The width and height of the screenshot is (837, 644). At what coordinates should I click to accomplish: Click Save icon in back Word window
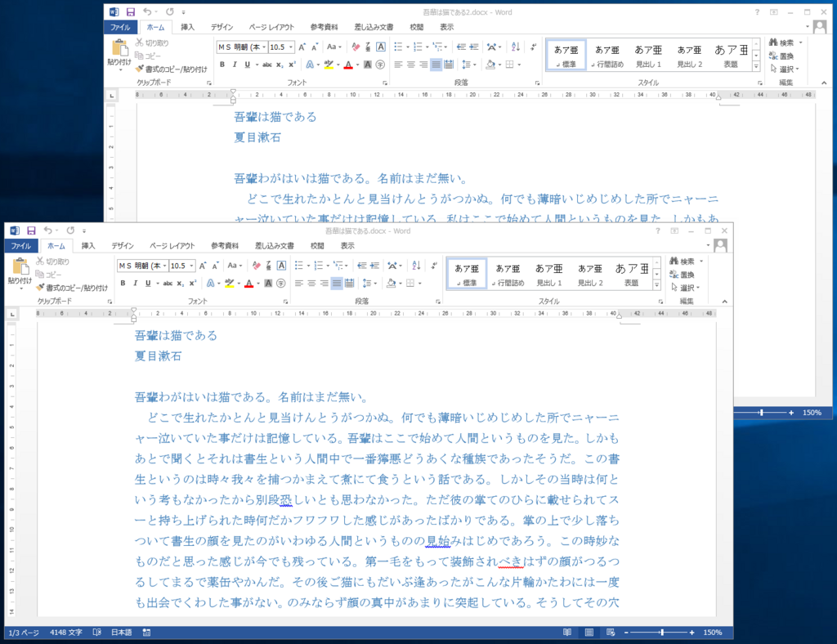131,11
